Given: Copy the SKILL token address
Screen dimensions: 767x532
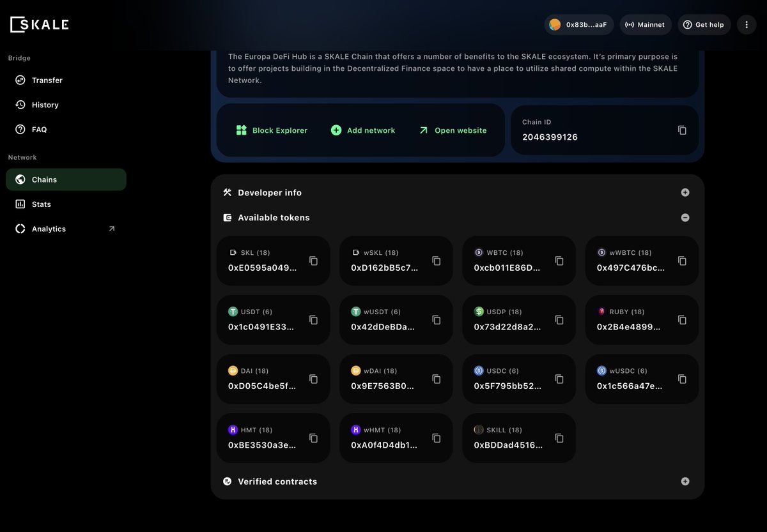Looking at the screenshot, I should tap(559, 438).
